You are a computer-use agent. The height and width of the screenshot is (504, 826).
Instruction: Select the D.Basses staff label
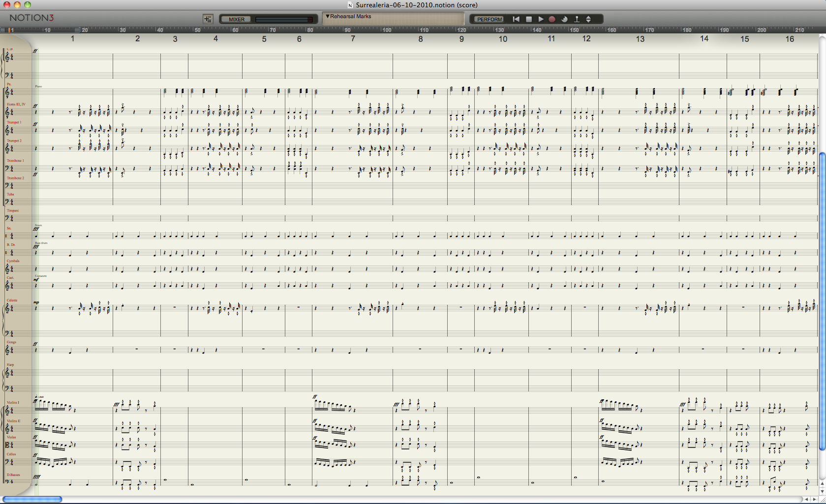(x=13, y=474)
